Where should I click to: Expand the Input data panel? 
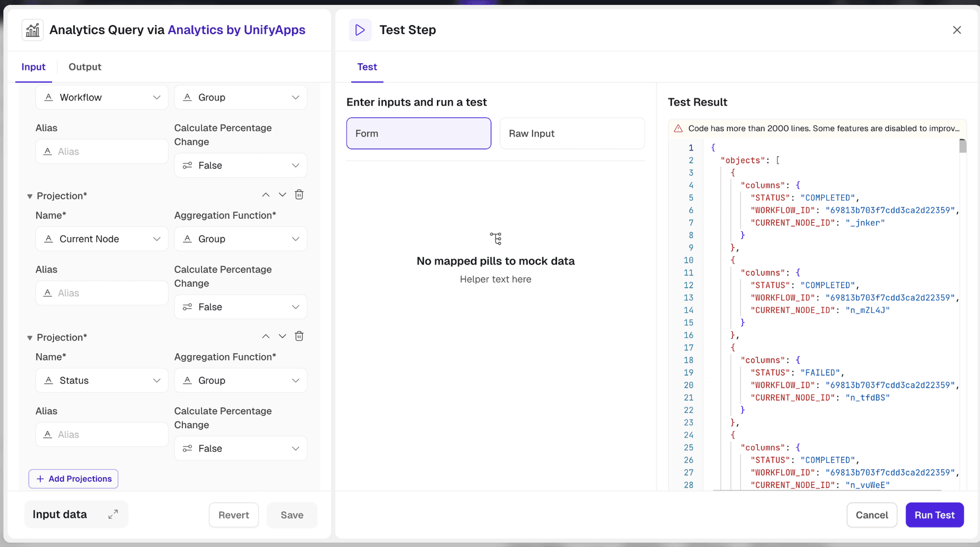click(113, 514)
